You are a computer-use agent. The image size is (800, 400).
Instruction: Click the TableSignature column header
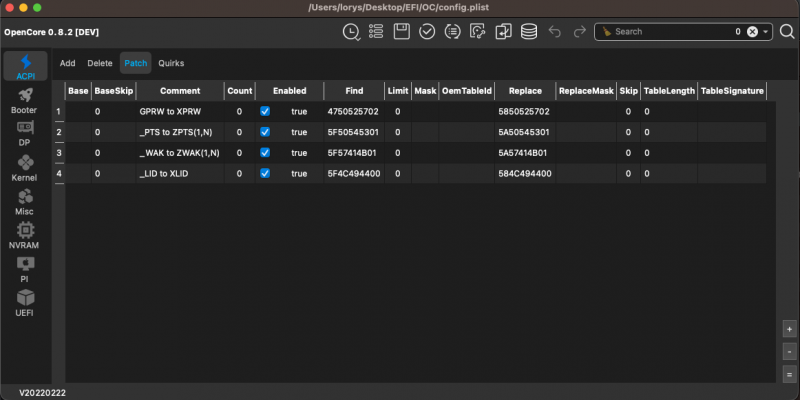point(732,91)
